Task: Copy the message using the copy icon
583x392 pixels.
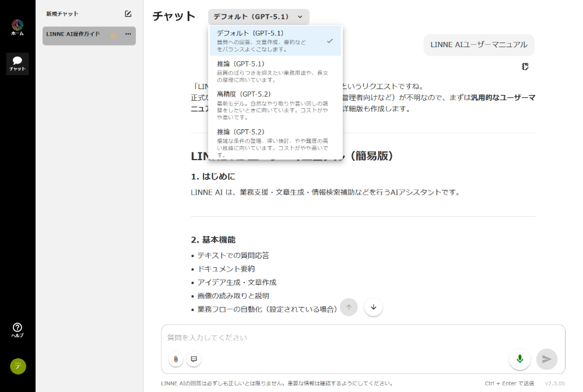Action: click(525, 66)
